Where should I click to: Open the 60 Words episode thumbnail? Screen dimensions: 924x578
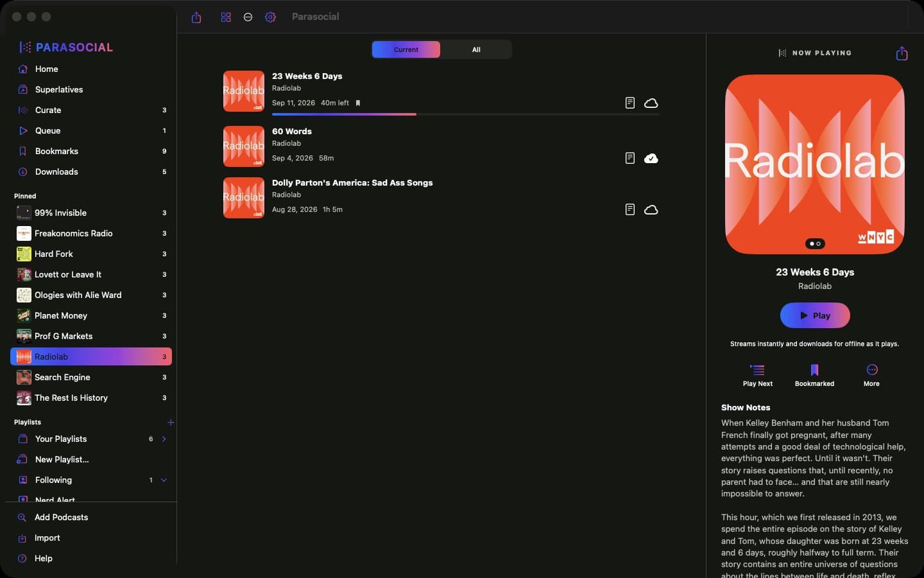point(244,146)
